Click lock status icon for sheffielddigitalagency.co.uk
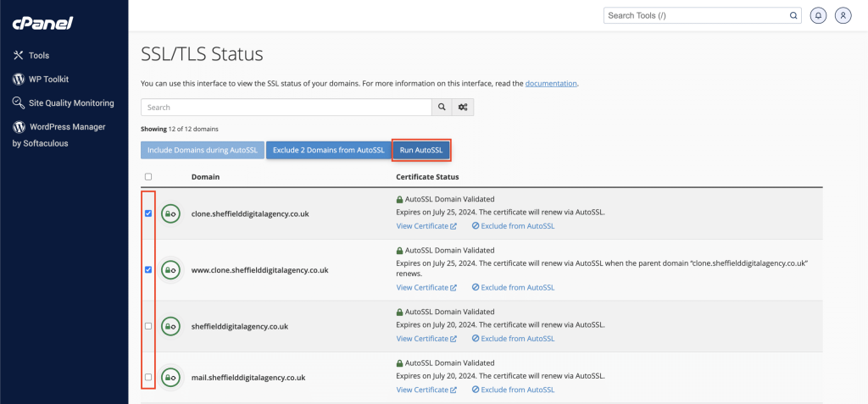The height and width of the screenshot is (404, 868). pos(170,327)
